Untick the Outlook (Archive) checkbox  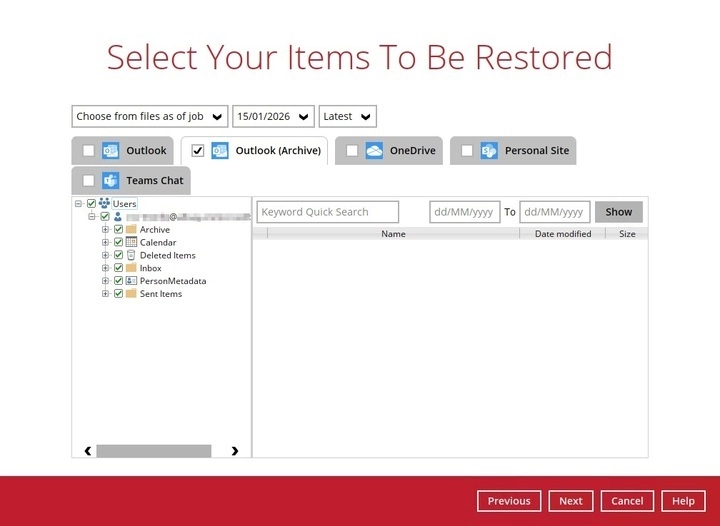click(198, 151)
